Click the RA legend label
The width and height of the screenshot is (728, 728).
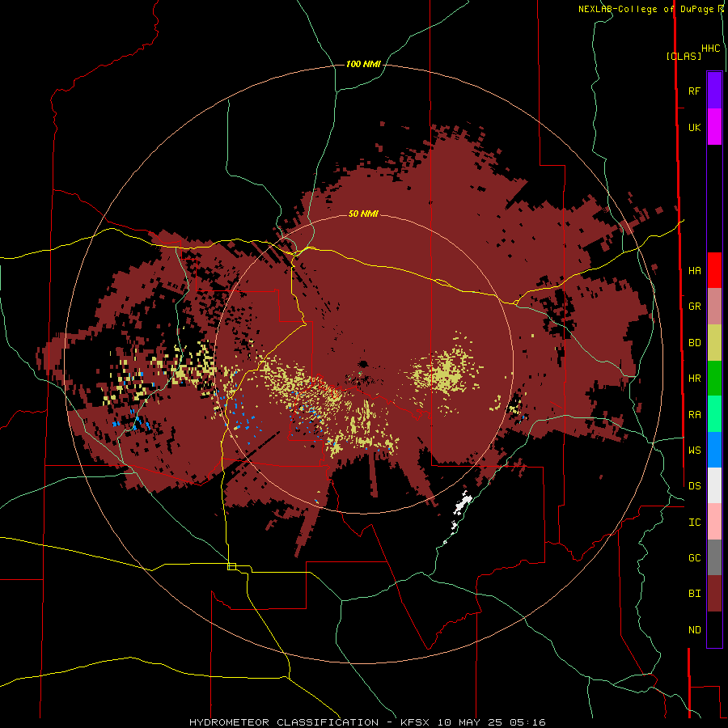pyautogui.click(x=694, y=415)
